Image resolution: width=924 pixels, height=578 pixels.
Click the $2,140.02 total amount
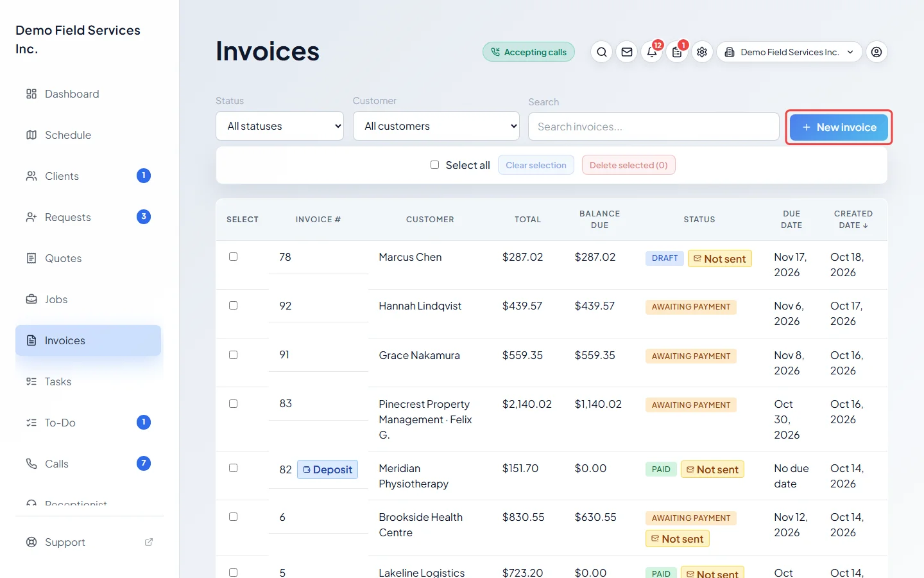click(527, 404)
